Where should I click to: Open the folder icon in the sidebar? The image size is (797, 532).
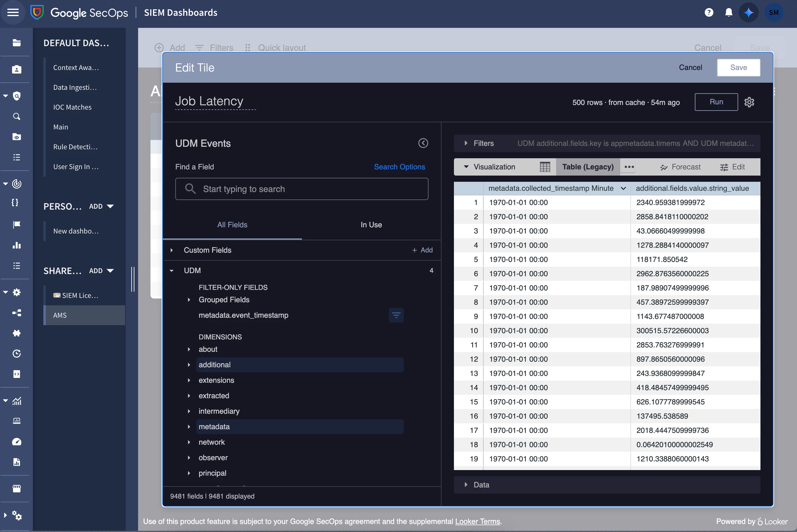pyautogui.click(x=16, y=43)
